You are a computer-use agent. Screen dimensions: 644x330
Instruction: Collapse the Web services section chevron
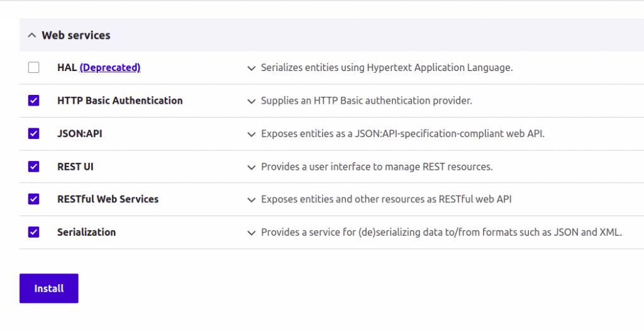click(x=31, y=35)
